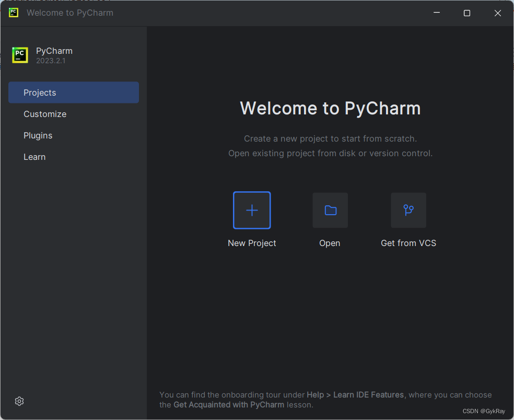This screenshot has width=514, height=420.
Task: Click 'Get Acquainted with PyCharm' text
Action: 229,405
